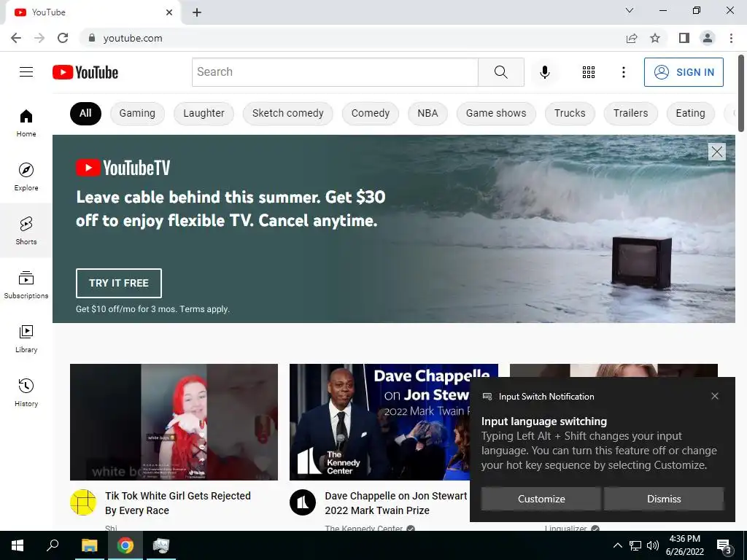This screenshot has width=747, height=560.
Task: Open the Kennedy Center channel avatar
Action: tap(303, 502)
